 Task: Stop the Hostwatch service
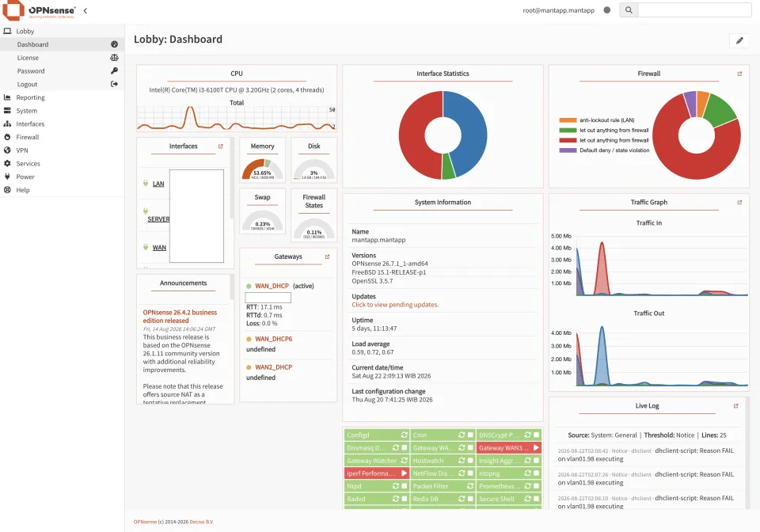click(470, 460)
